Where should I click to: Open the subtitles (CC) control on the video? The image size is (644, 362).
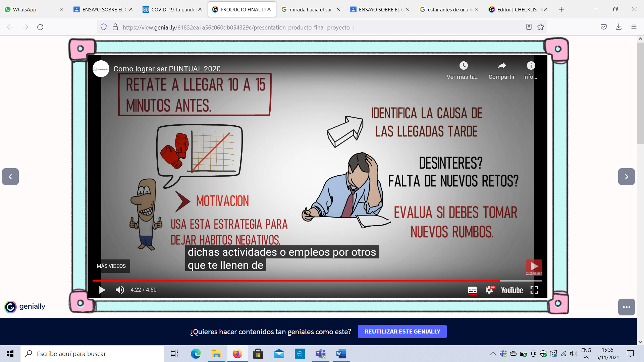tap(472, 290)
